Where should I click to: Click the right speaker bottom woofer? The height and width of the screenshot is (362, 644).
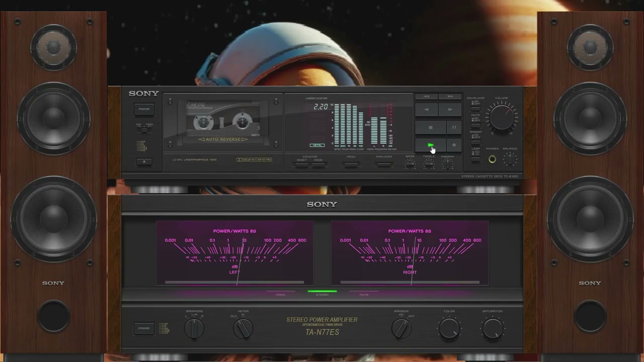[590, 219]
